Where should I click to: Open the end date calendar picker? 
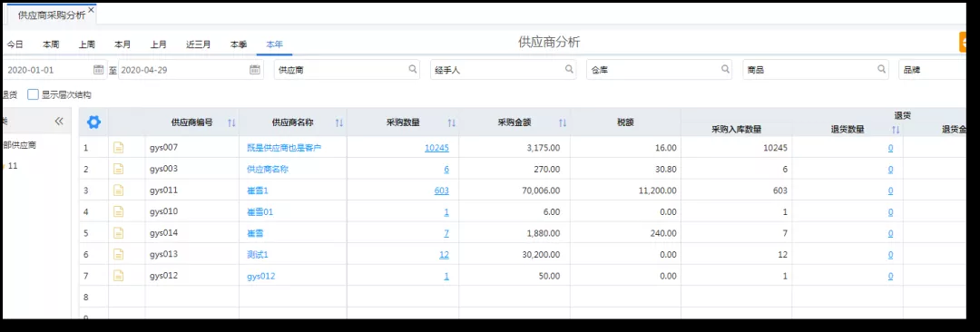pos(255,70)
